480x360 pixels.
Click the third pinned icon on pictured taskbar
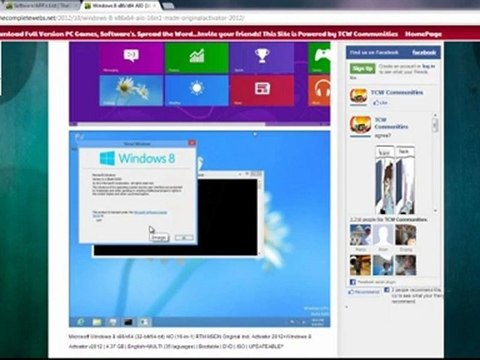coord(113,322)
